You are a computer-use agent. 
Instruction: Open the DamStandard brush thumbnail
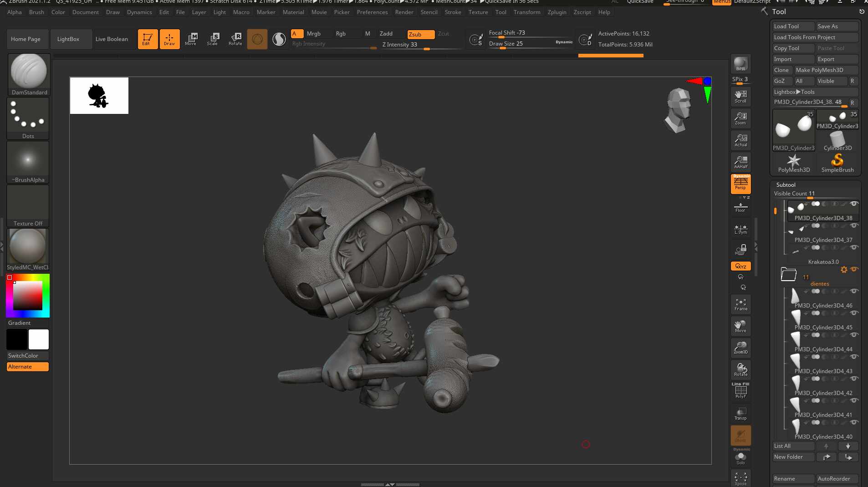29,74
